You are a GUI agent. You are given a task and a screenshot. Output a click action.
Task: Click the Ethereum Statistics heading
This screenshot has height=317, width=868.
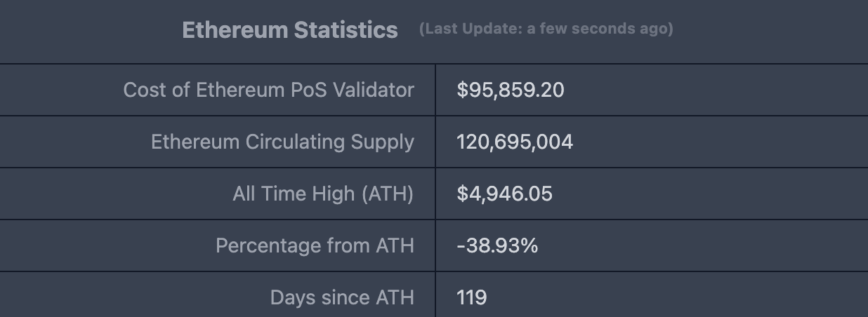click(x=289, y=30)
